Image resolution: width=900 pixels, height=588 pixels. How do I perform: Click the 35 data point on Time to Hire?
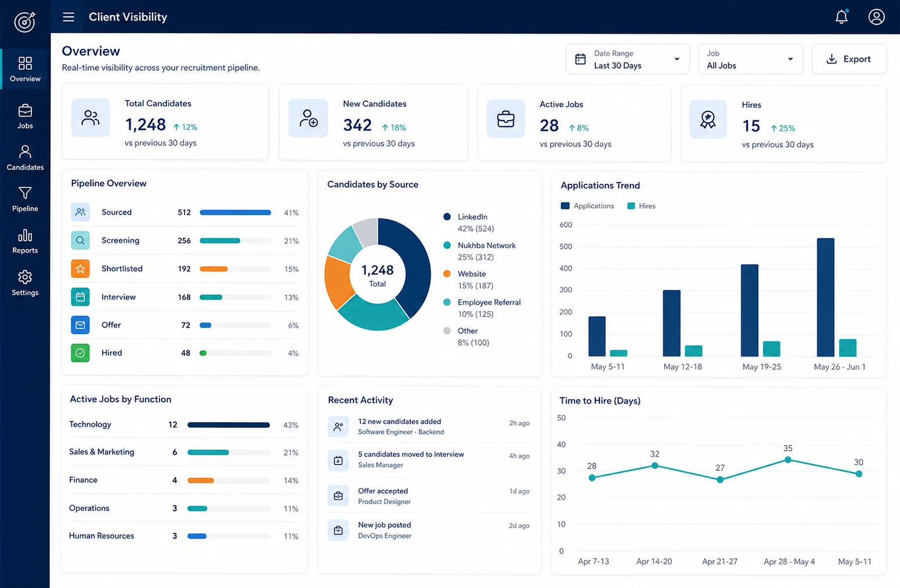click(x=787, y=459)
